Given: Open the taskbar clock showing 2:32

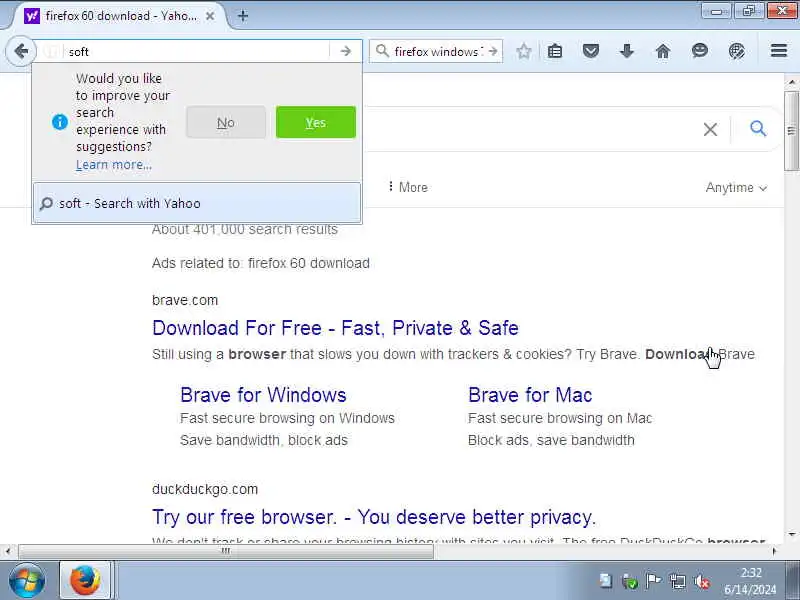Looking at the screenshot, I should pyautogui.click(x=751, y=581).
